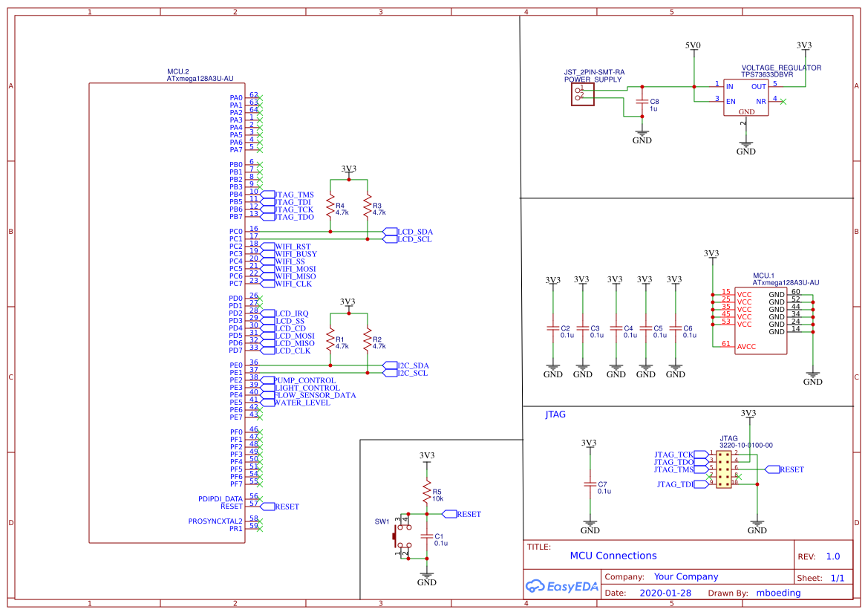Select resistor R4 symbol

tap(330, 206)
